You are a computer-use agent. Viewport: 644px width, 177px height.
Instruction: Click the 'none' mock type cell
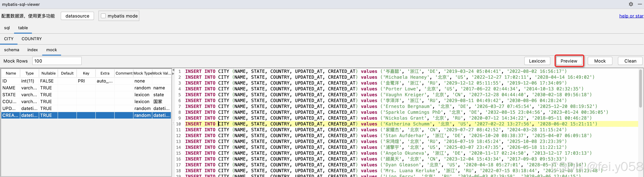pos(143,81)
